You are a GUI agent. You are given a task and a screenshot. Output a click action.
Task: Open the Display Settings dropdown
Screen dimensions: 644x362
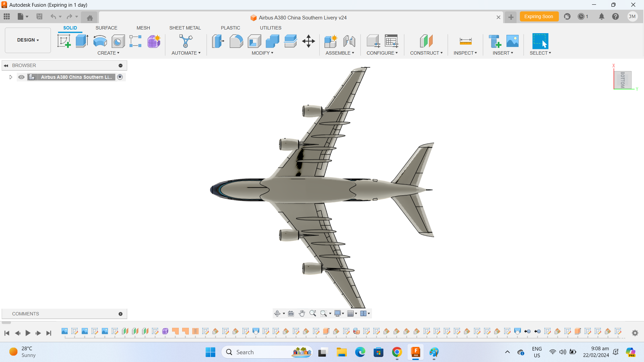coord(339,313)
